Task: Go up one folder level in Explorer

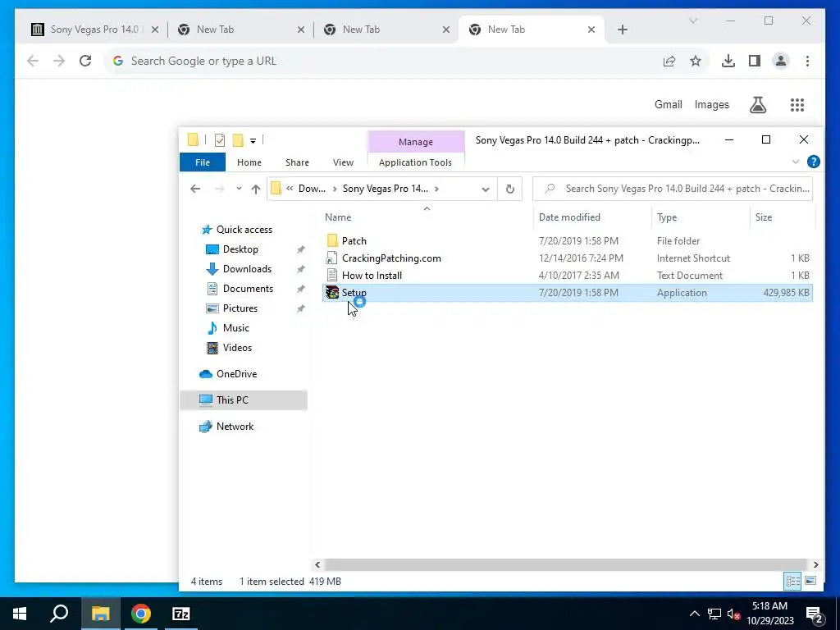Action: tap(256, 189)
